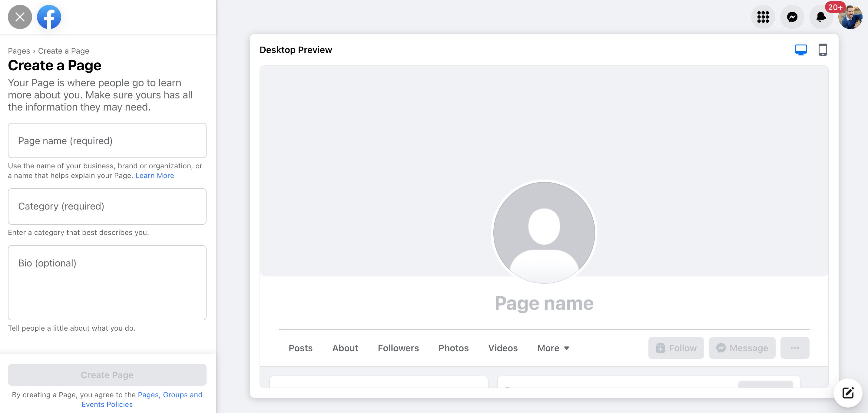
Task: Open the account profile picture menu
Action: [850, 18]
